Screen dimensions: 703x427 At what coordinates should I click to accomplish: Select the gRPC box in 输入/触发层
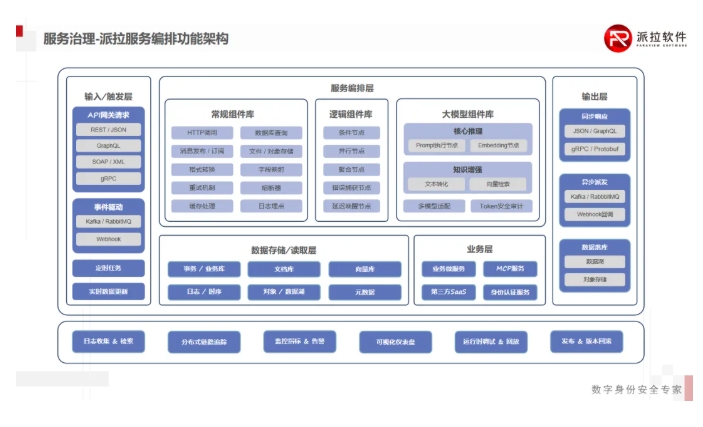pos(108,179)
